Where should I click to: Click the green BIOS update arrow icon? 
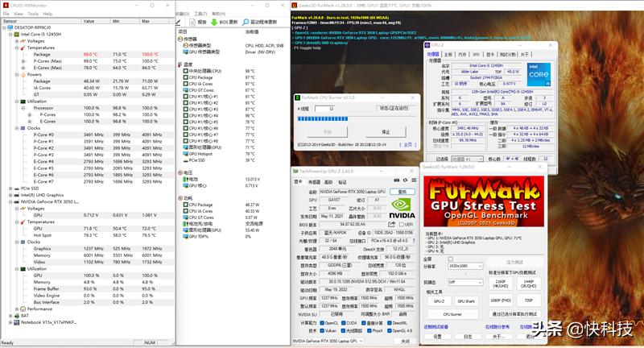click(214, 23)
